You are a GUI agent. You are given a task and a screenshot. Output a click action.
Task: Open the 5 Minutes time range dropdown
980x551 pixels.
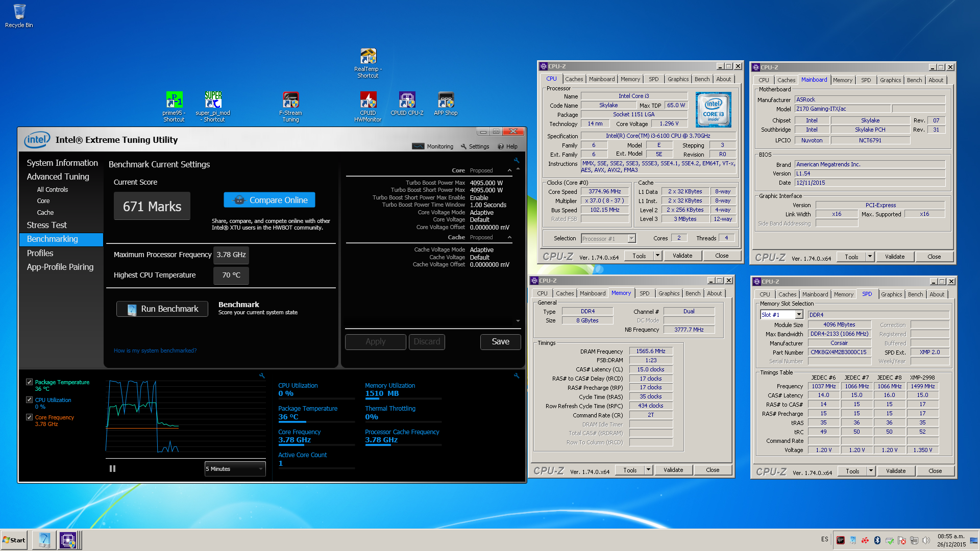point(235,468)
